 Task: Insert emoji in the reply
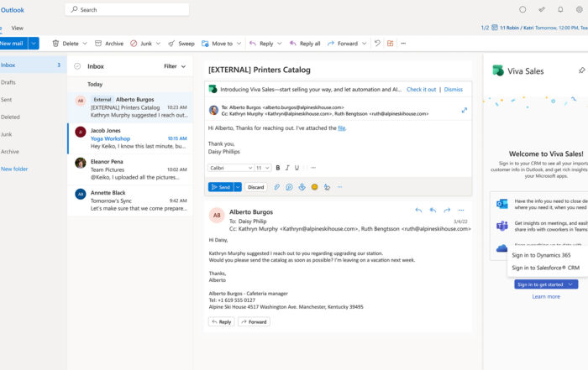[315, 187]
